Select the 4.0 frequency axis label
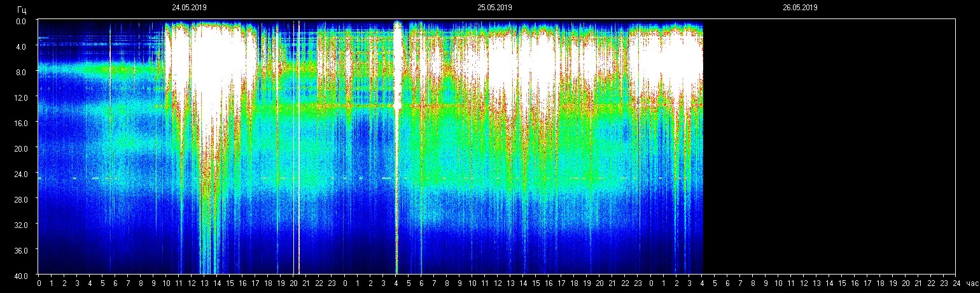This screenshot has height=293, width=980. click(x=21, y=46)
